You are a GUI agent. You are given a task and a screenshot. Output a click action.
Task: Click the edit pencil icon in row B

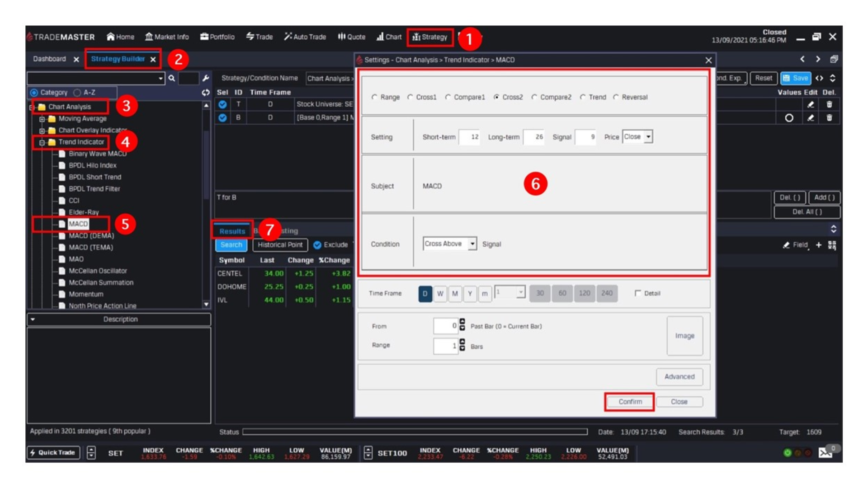[811, 118]
